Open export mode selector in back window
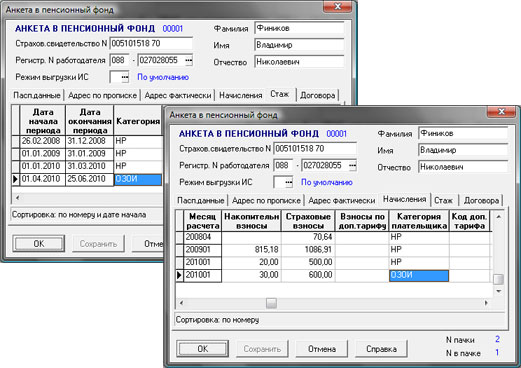Screen dimensions: 521x368 click(x=125, y=77)
